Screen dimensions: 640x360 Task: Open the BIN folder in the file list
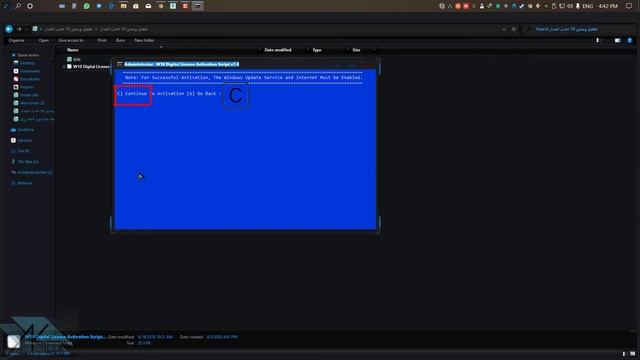(74, 59)
